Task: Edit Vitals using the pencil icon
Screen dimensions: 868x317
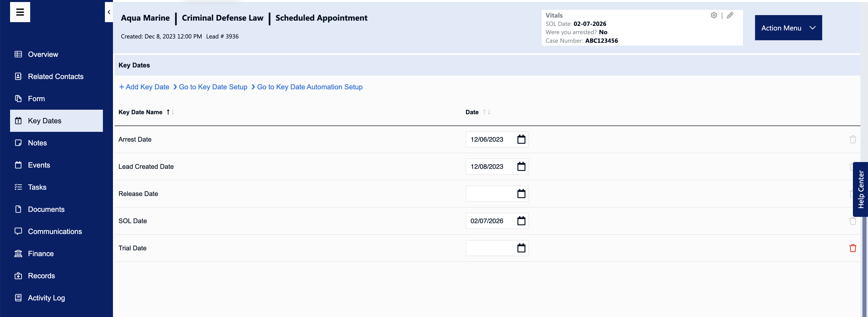Action: click(x=730, y=15)
